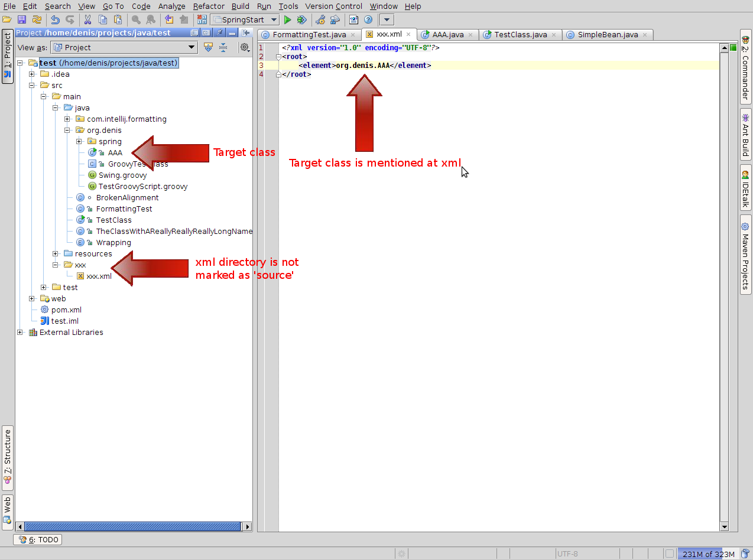
Task: Click the Open file toolbar icon
Action: (8, 19)
